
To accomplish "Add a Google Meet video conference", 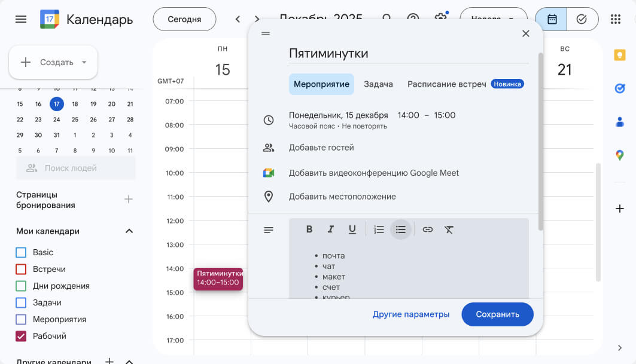I will coord(373,173).
